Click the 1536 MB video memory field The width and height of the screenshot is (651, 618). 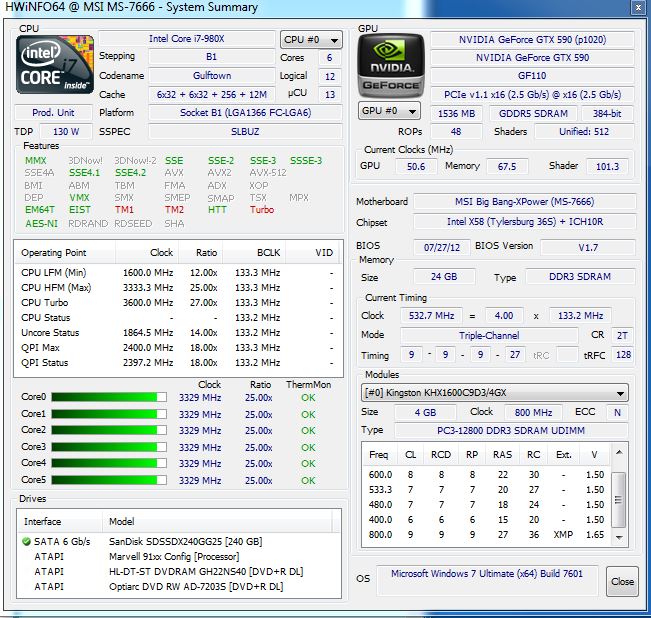(x=456, y=113)
